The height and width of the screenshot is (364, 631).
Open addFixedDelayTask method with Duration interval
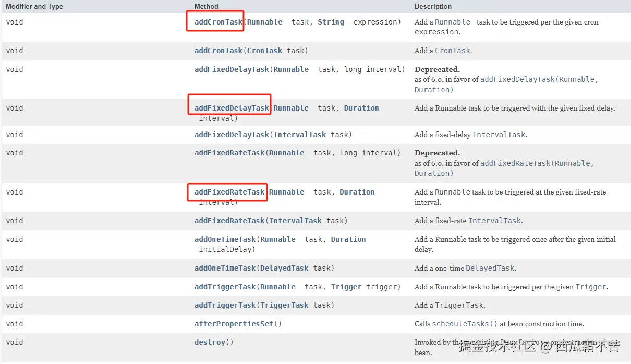point(232,108)
